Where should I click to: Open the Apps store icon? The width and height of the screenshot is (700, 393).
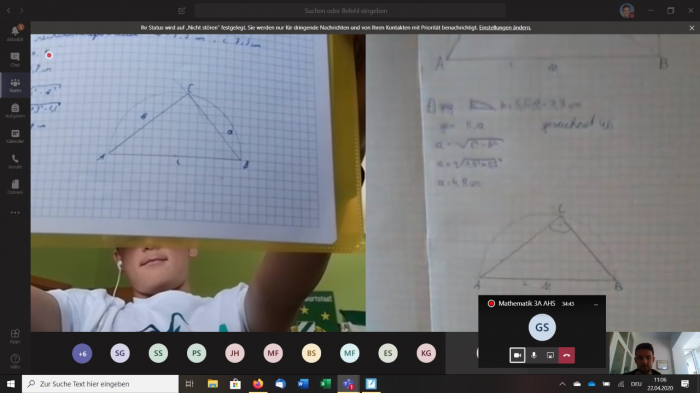[x=15, y=336]
